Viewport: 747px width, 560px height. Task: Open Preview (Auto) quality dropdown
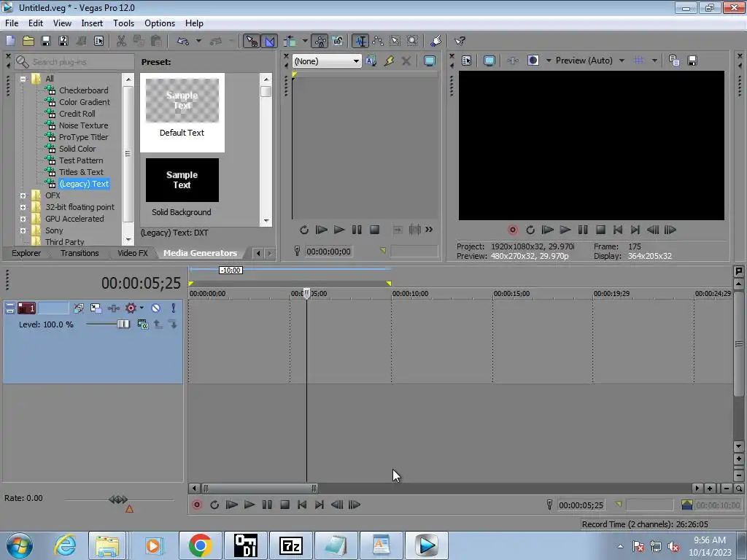coord(622,61)
